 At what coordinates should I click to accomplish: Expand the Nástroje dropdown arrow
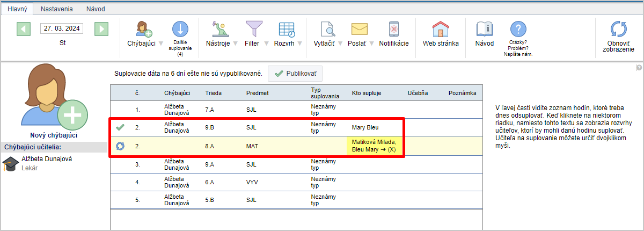pos(235,44)
